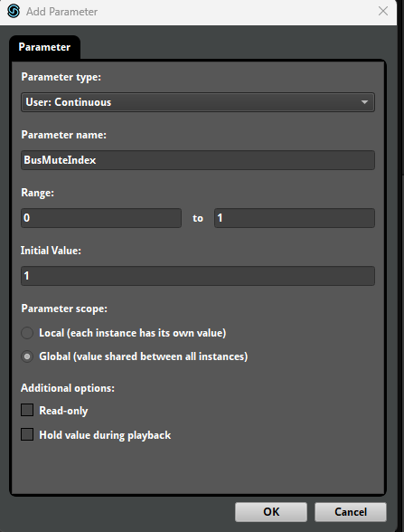Confirm with the OK button

(x=271, y=512)
